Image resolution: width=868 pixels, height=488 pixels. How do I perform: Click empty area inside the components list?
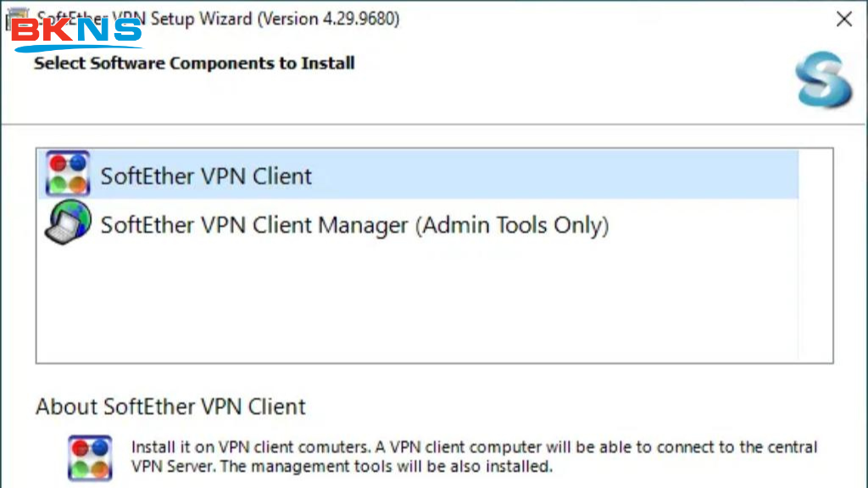pos(415,305)
